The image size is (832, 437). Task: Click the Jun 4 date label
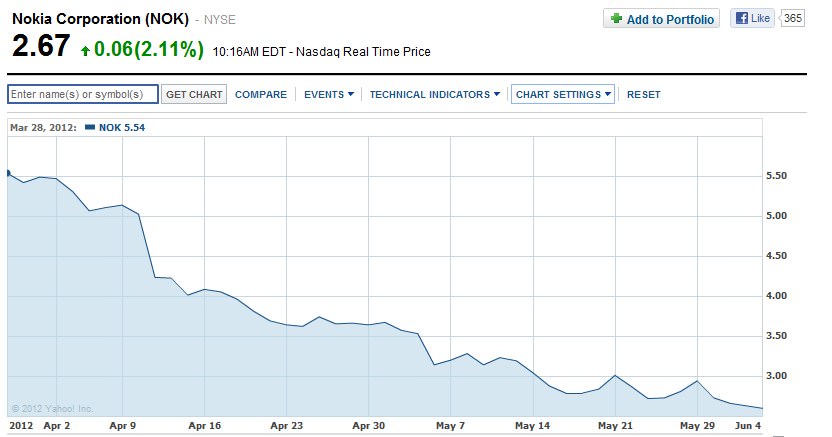click(748, 425)
